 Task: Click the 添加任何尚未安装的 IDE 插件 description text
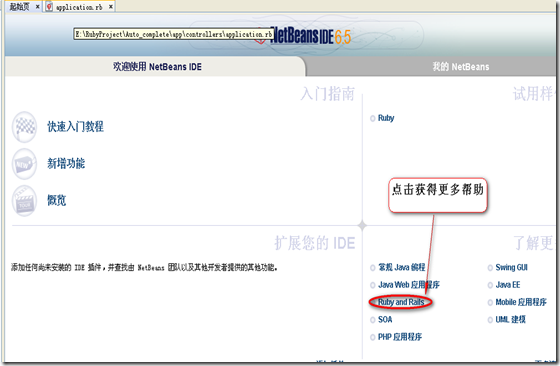[x=144, y=267]
